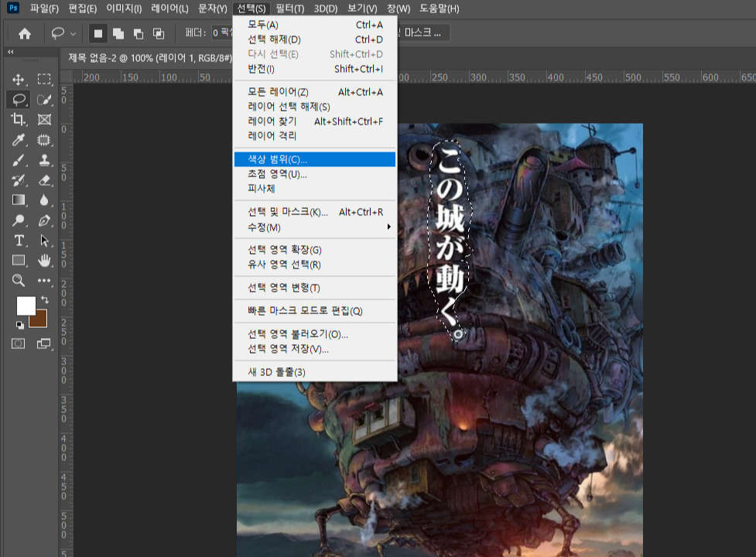The height and width of the screenshot is (557, 756).
Task: Select the Quick Selection tool
Action: (x=44, y=100)
